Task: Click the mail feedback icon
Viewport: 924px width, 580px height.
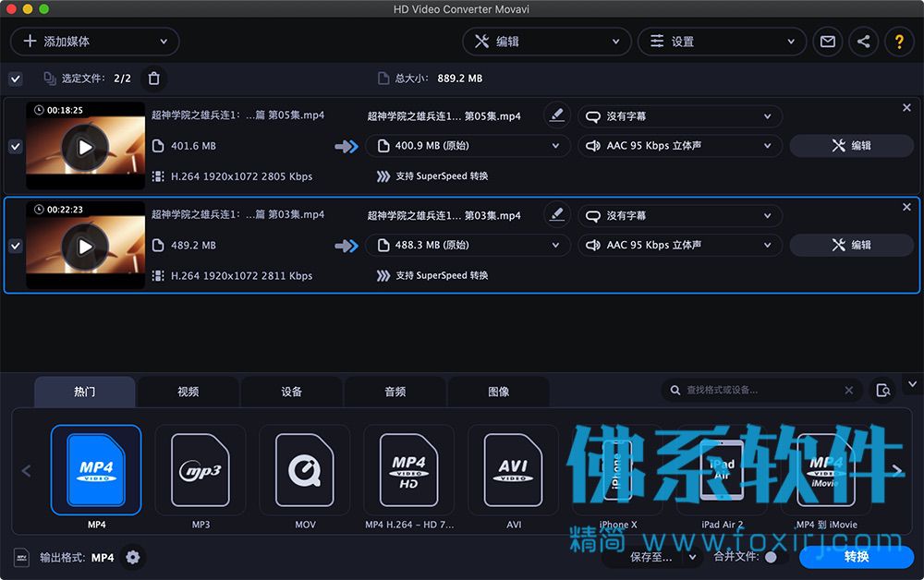Action: point(827,42)
